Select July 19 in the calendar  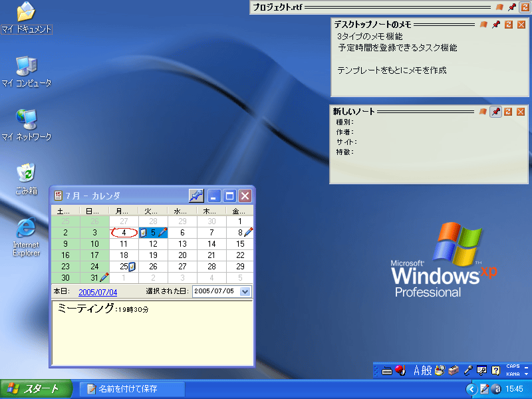[153, 255]
